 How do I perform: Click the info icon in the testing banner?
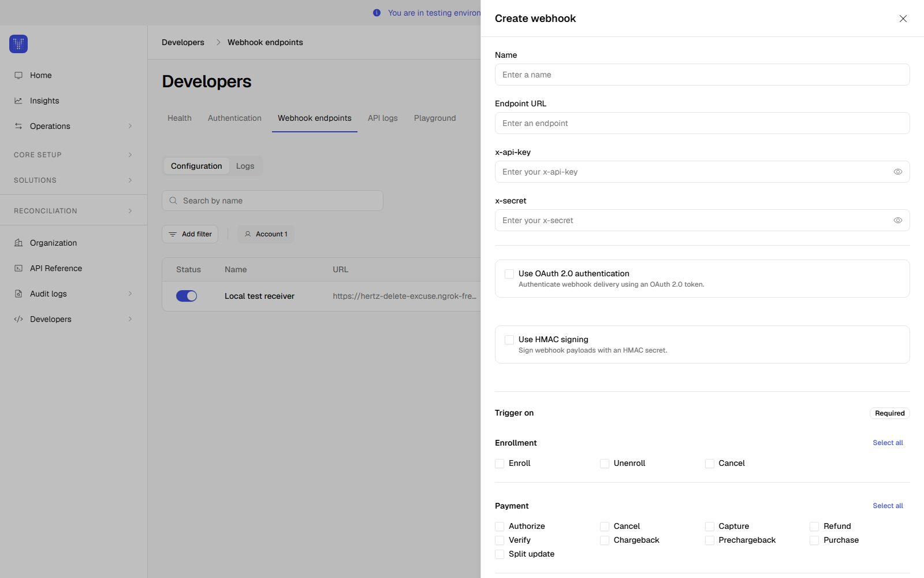pyautogui.click(x=377, y=13)
